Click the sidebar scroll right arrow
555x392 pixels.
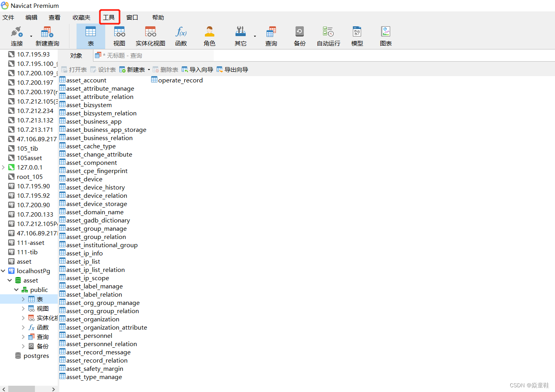[x=53, y=389]
